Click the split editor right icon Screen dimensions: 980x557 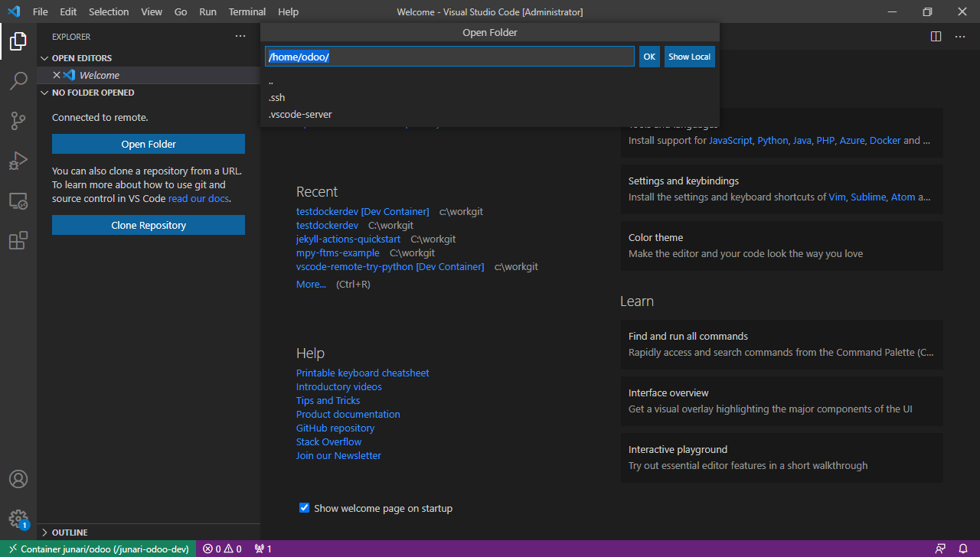pos(936,36)
